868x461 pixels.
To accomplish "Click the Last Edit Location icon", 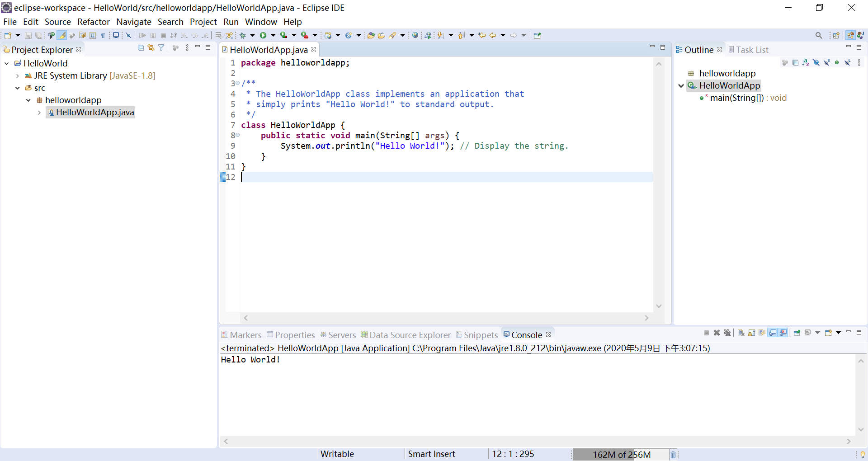I will (x=482, y=35).
